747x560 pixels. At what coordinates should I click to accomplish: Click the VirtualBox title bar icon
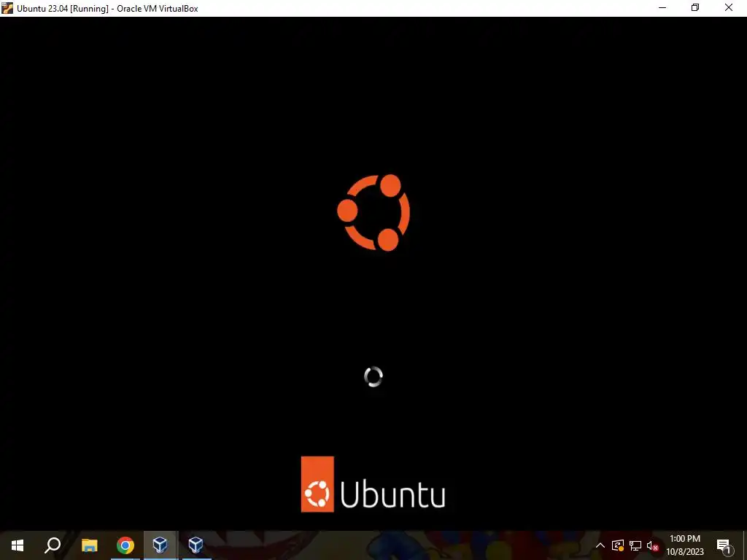[x=7, y=8]
